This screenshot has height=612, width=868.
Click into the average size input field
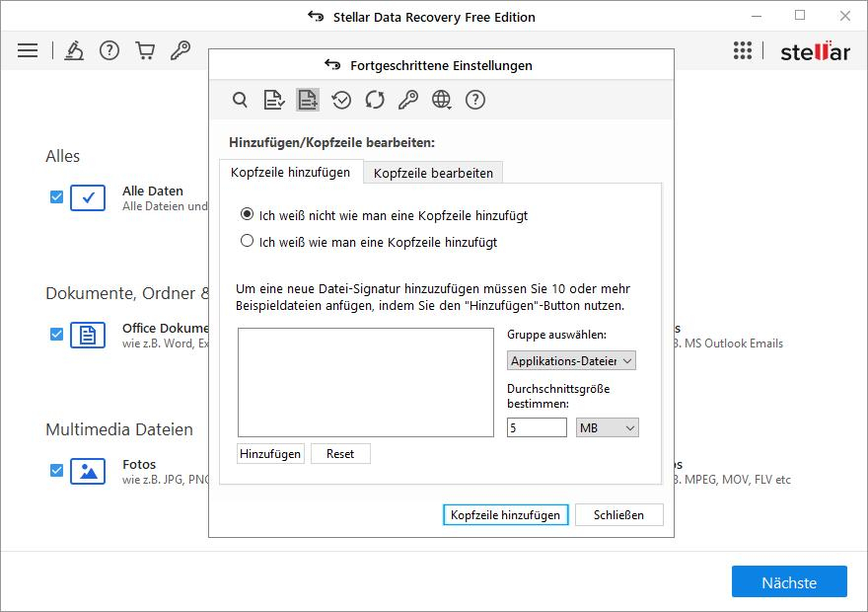tap(537, 427)
